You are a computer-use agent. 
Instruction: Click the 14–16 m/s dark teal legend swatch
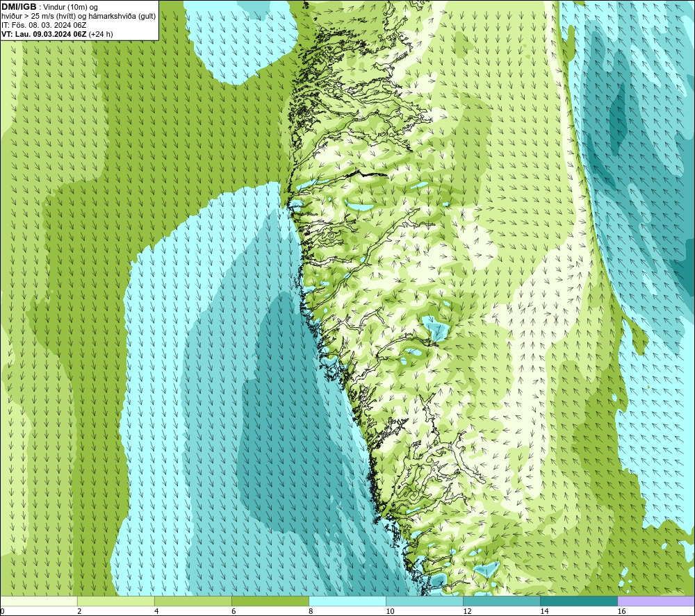(579, 601)
